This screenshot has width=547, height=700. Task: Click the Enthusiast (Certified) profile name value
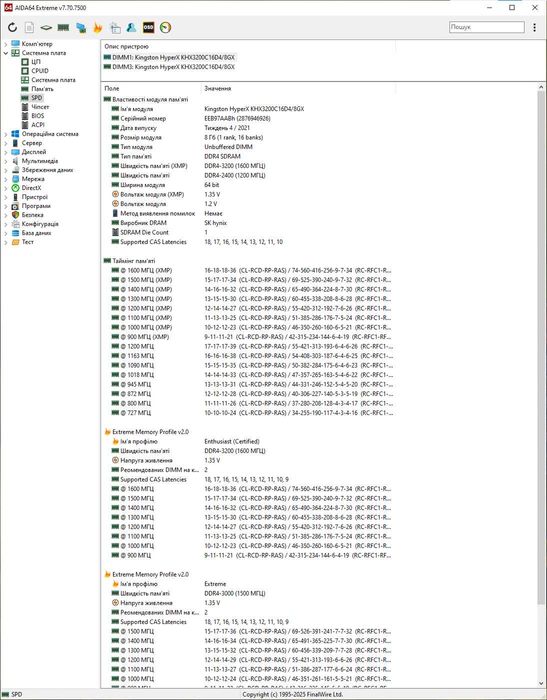pyautogui.click(x=232, y=442)
